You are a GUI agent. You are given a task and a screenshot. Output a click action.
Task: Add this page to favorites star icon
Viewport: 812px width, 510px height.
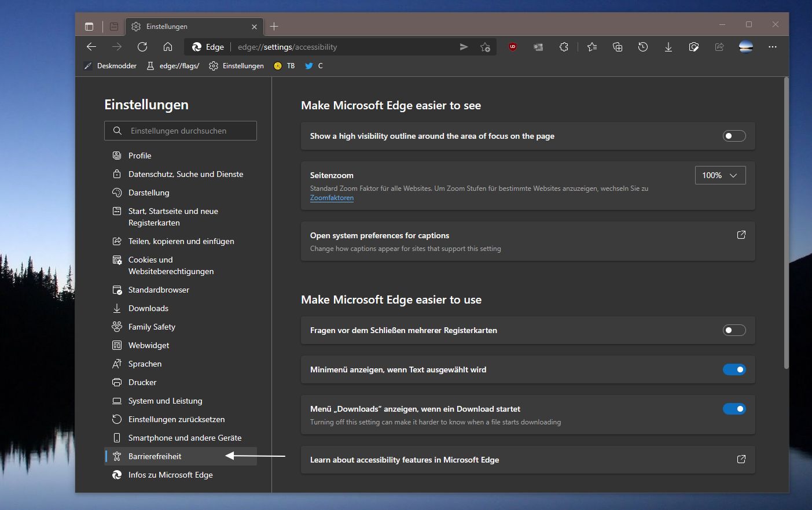pos(485,47)
